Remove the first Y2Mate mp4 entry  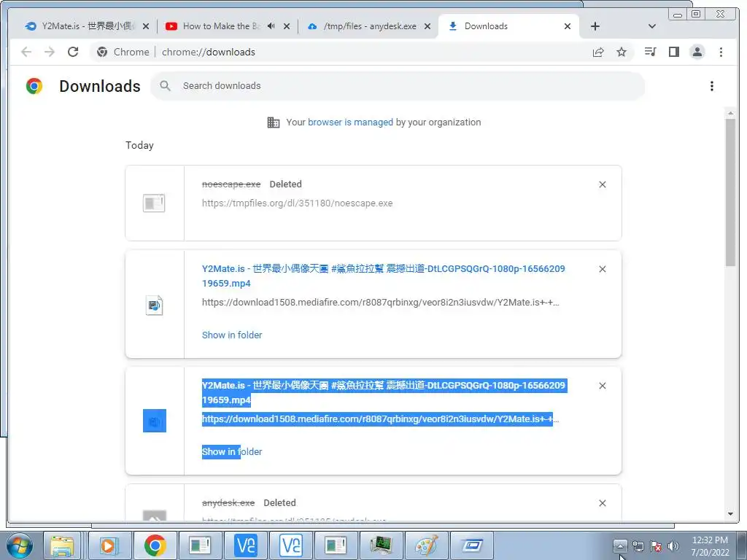[602, 269]
